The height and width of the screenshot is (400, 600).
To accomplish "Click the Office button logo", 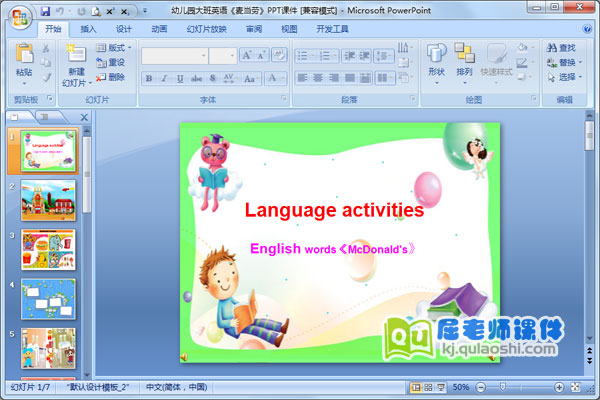I will [20, 17].
